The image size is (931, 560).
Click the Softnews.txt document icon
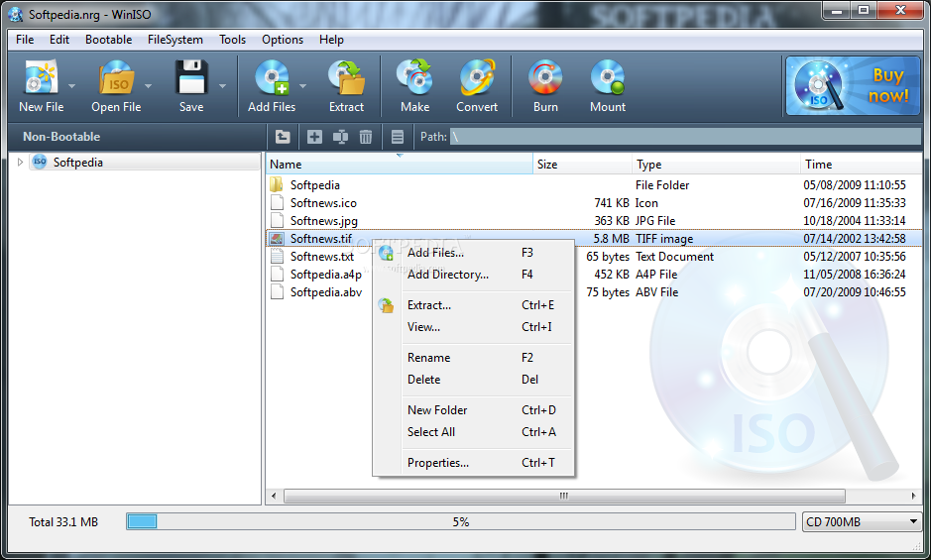coord(276,257)
